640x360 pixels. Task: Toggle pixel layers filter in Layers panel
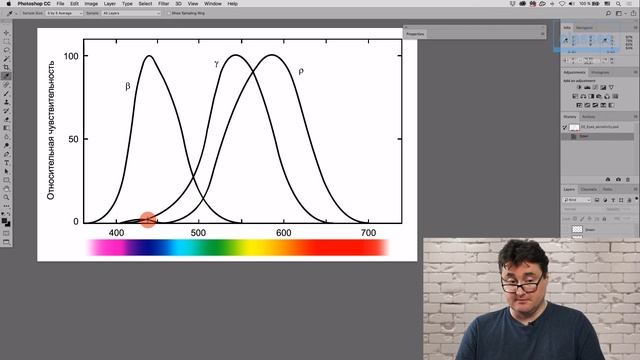click(597, 200)
